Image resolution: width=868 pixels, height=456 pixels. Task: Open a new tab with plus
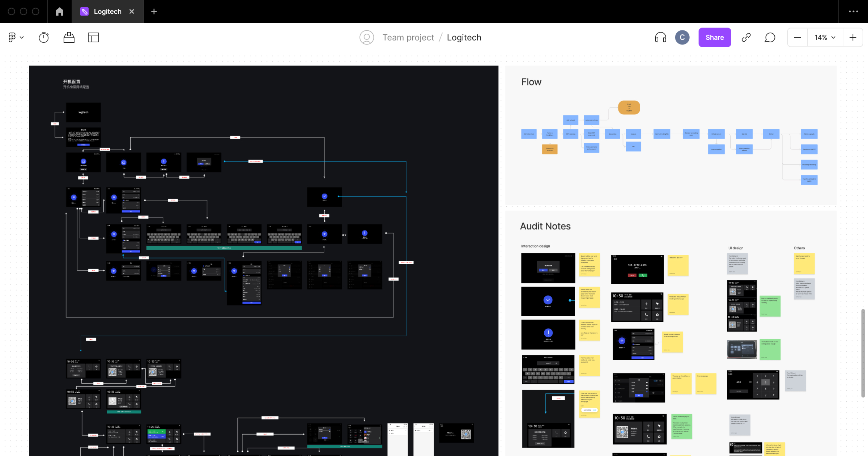pos(154,12)
